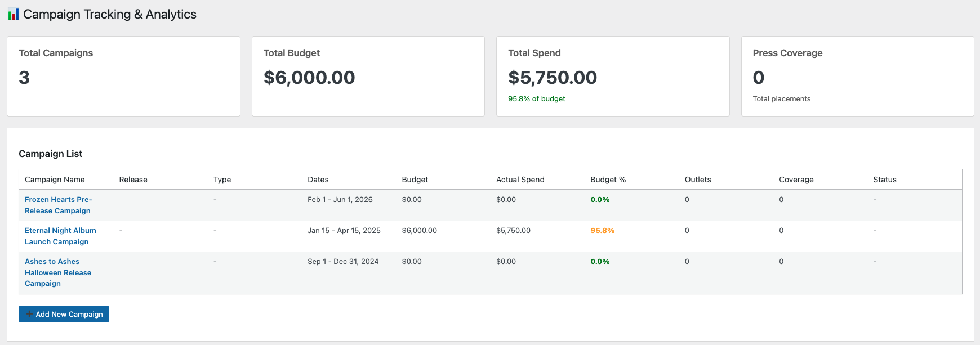
Task: Click the Jan 15 - Apr 15, 2025 dates
Action: pos(344,231)
